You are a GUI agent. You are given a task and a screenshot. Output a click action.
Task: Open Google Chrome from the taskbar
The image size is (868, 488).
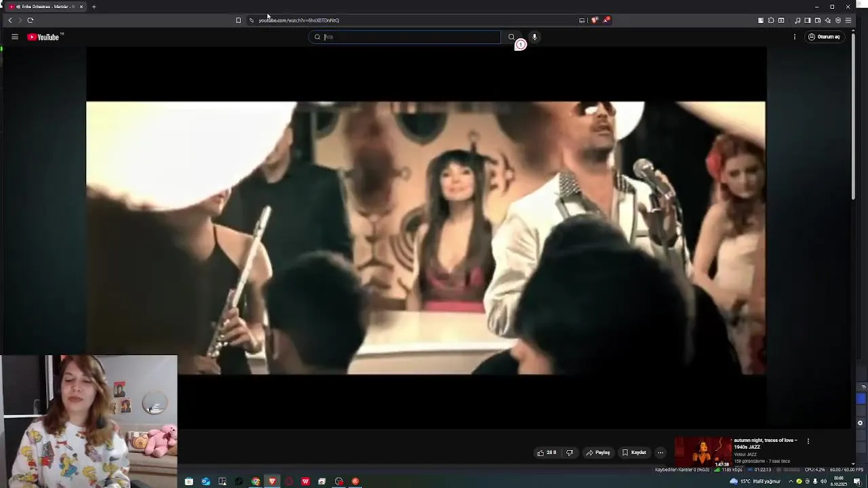pos(256,481)
